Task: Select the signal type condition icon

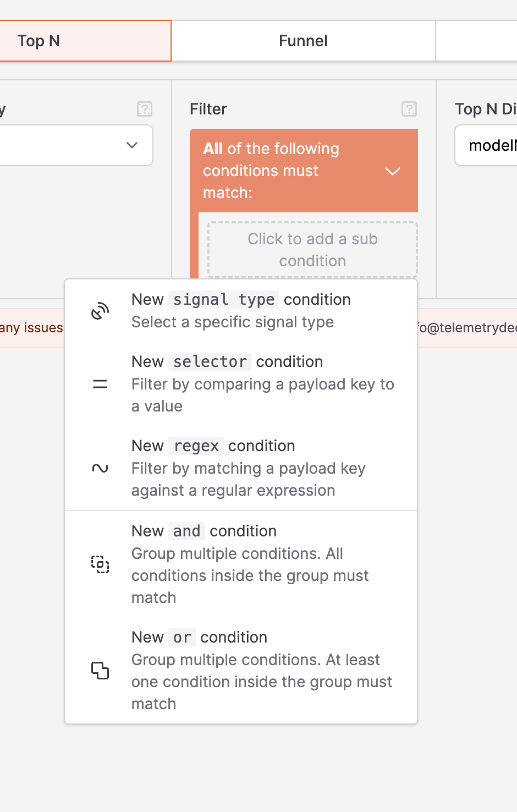Action: pyautogui.click(x=100, y=310)
